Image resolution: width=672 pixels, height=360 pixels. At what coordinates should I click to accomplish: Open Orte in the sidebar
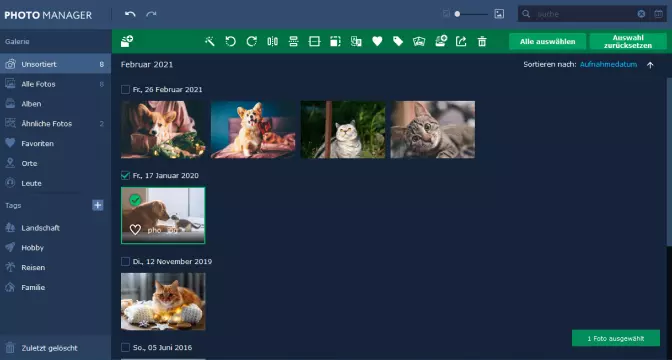click(56, 163)
